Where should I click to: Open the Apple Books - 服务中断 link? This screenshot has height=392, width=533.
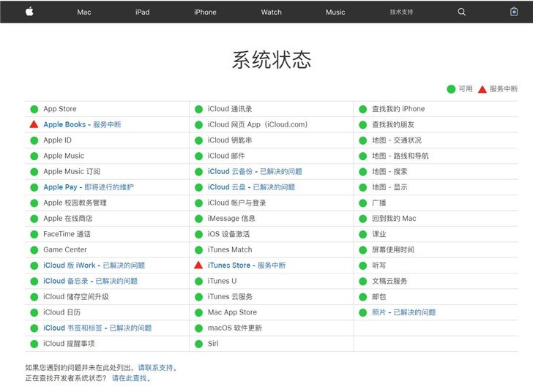82,124
